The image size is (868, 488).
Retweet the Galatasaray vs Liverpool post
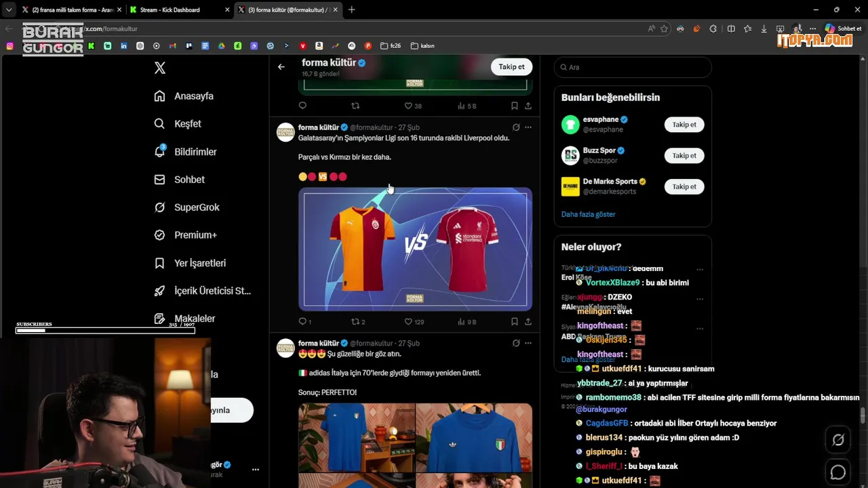(358, 322)
